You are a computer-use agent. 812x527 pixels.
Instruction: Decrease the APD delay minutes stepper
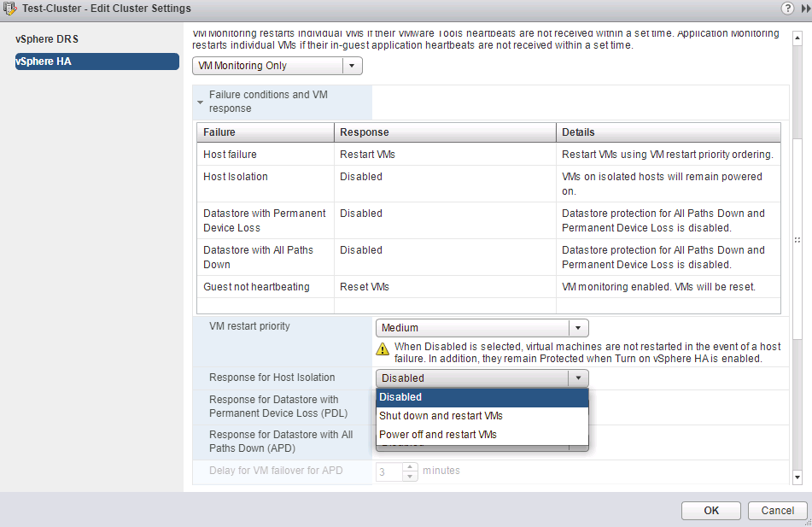point(410,477)
